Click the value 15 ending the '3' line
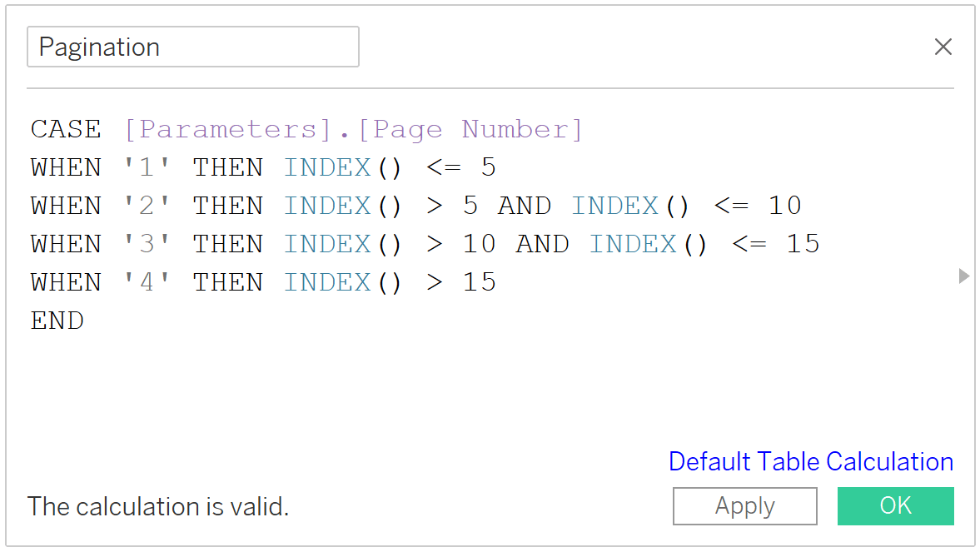 tap(803, 244)
